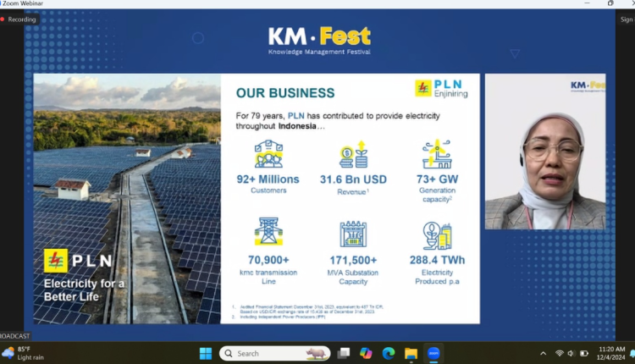Click the speaker video thumbnail

pyautogui.click(x=545, y=152)
